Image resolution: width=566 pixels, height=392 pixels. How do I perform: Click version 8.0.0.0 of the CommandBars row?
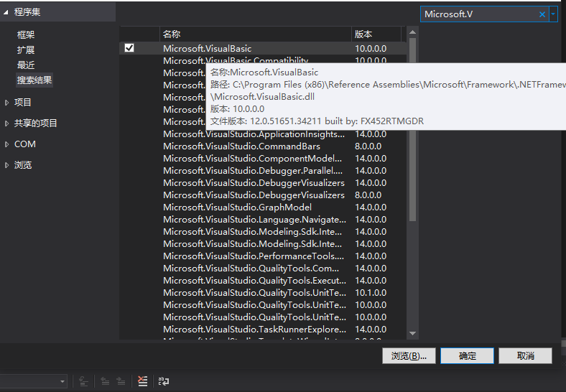click(x=368, y=146)
